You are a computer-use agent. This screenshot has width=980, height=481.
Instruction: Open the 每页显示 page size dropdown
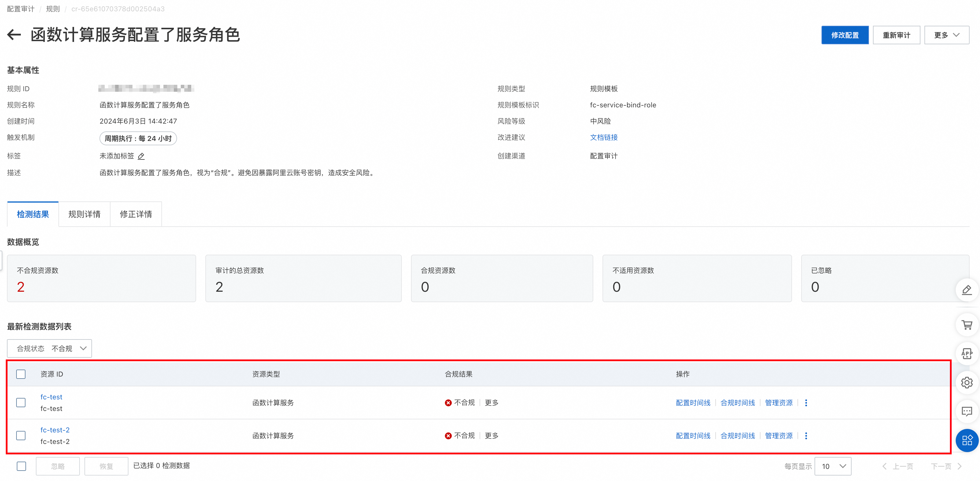click(833, 466)
